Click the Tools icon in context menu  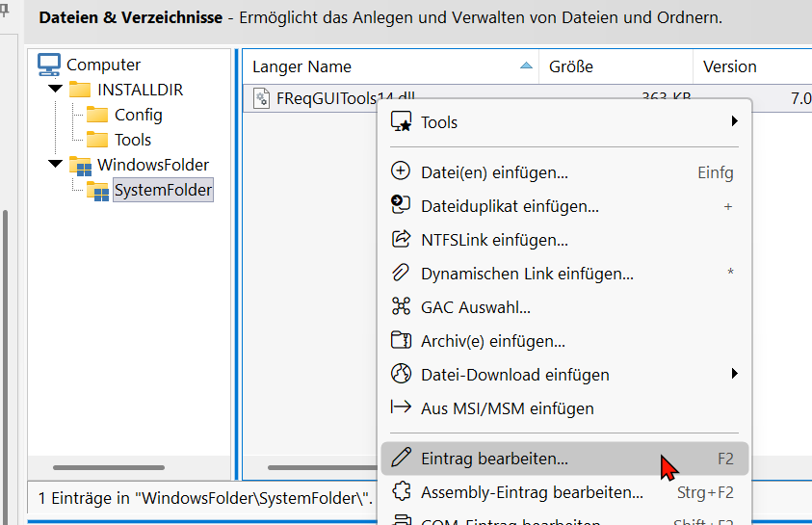click(401, 122)
